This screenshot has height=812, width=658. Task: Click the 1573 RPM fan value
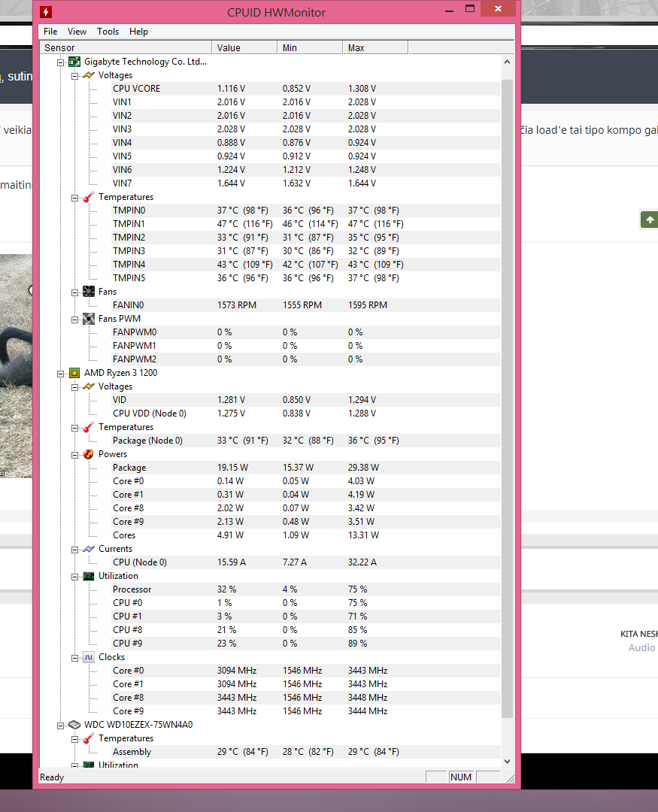[237, 305]
